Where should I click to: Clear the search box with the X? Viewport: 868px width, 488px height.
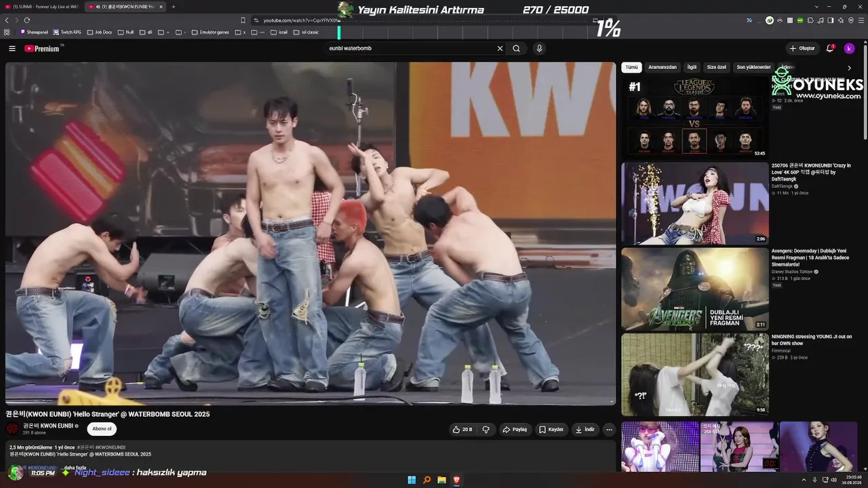(x=500, y=48)
